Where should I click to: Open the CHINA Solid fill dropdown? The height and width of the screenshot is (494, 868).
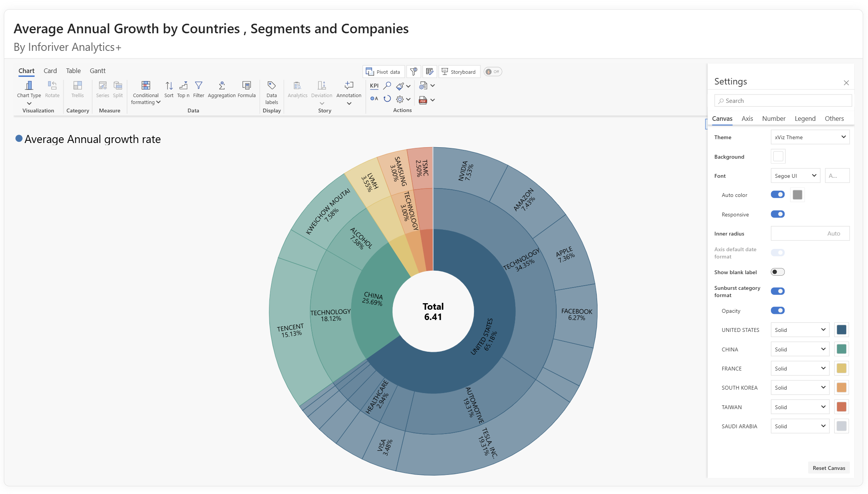(800, 349)
